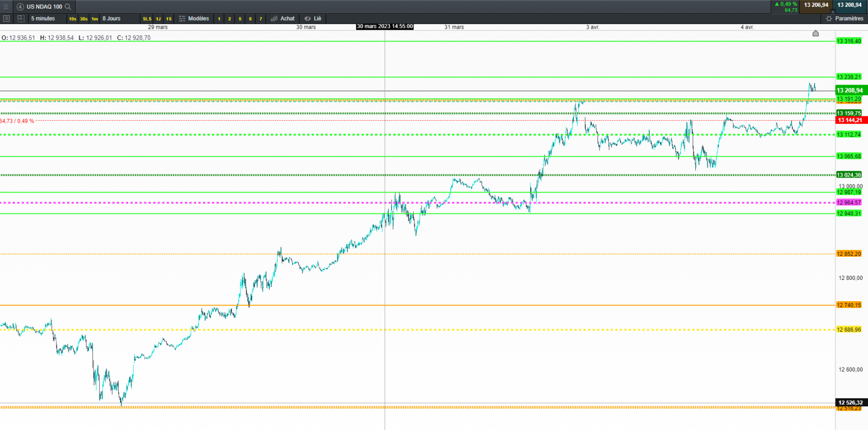The image size is (868, 430).
Task: Click the grid layout icon
Action: [21, 19]
